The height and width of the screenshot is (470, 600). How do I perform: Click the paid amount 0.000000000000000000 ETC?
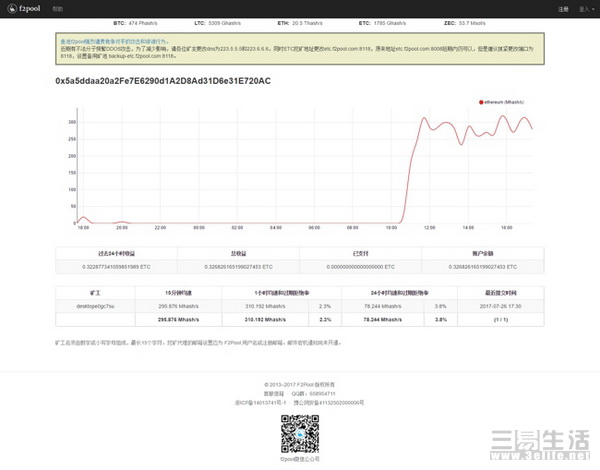tap(360, 267)
